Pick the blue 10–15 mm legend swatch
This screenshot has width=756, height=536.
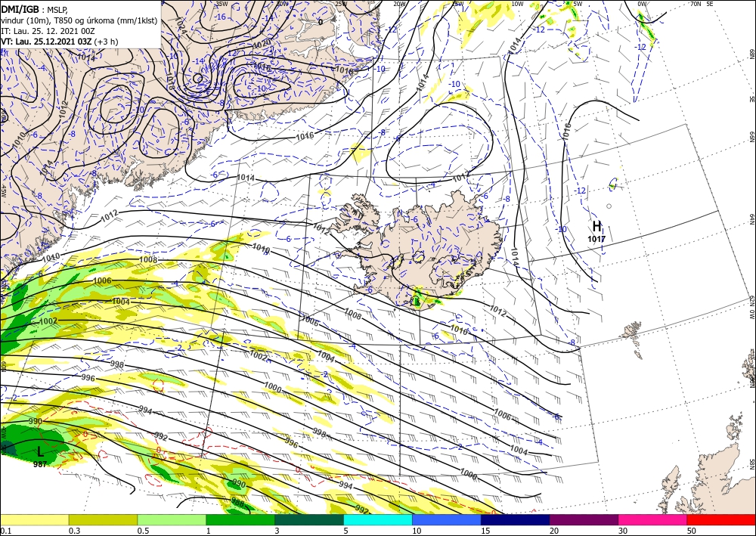447,519
